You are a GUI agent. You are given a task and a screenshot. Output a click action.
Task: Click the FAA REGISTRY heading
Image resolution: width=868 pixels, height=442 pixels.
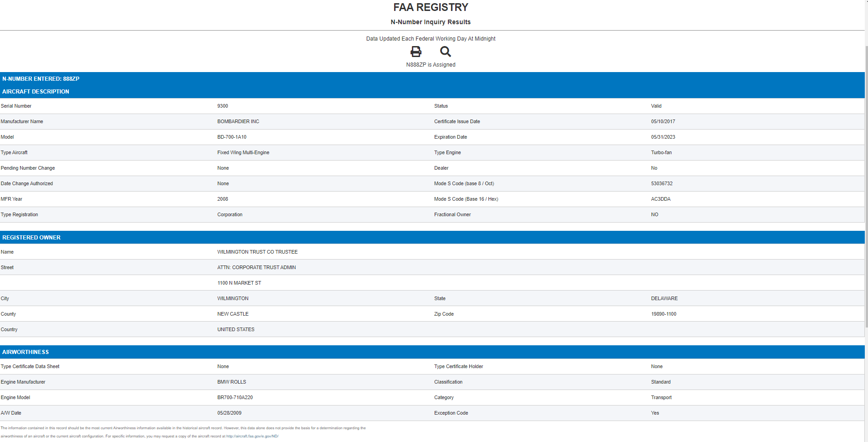point(431,7)
